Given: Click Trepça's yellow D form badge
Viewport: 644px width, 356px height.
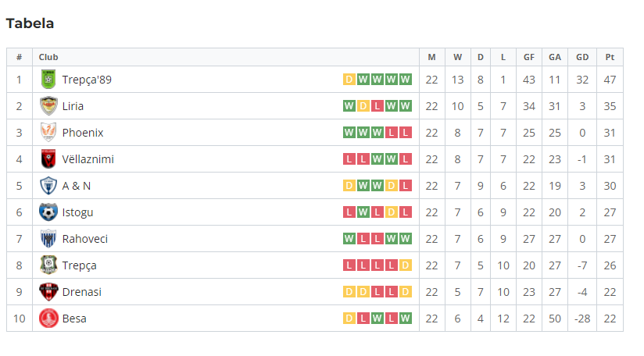Looking at the screenshot, I should click(406, 265).
